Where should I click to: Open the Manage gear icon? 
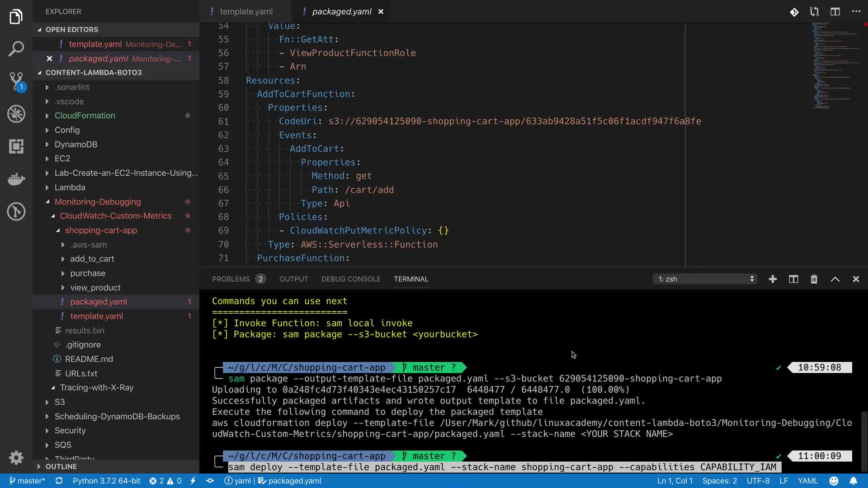pos(16,457)
